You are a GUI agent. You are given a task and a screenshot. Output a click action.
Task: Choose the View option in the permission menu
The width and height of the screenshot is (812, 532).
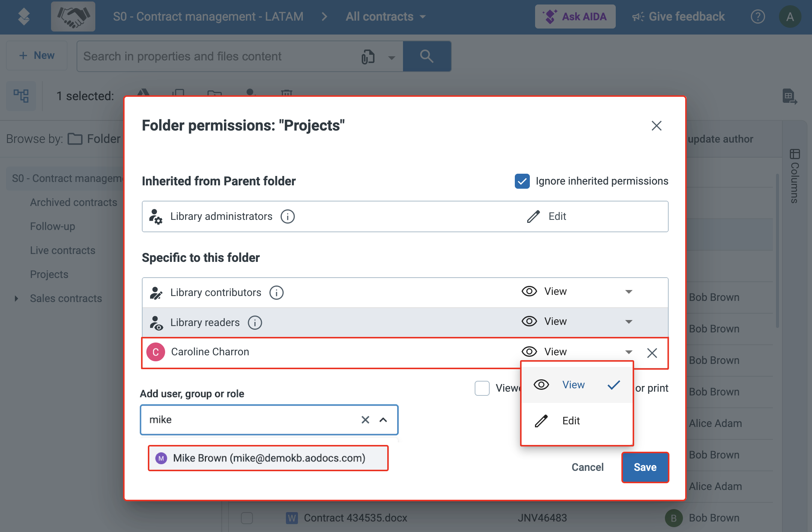pos(573,385)
